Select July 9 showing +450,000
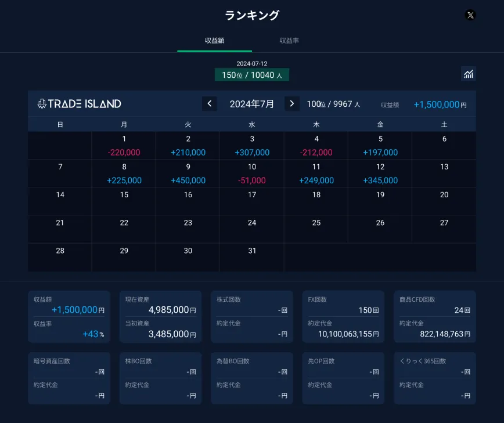The image size is (504, 423). point(188,173)
